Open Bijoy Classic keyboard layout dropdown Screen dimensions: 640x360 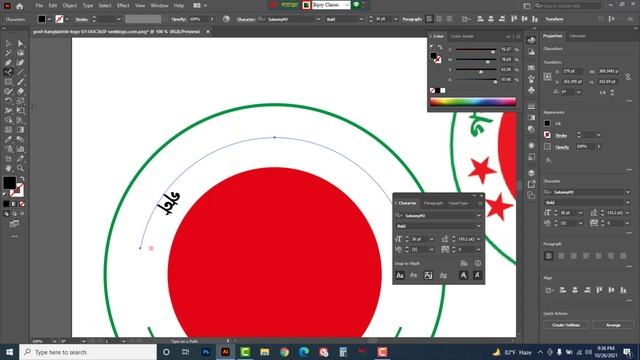coord(347,5)
